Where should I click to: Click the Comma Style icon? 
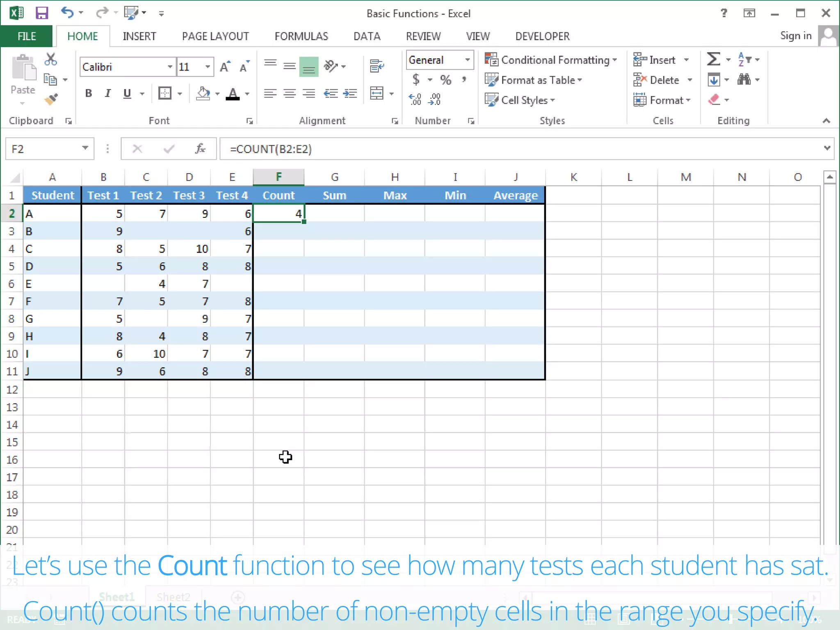pos(464,79)
